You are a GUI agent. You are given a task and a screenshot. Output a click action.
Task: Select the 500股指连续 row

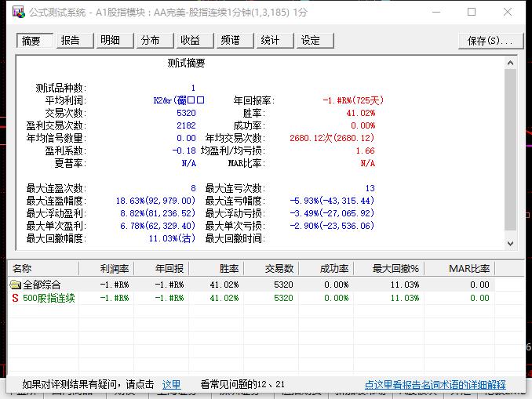pyautogui.click(x=251, y=298)
